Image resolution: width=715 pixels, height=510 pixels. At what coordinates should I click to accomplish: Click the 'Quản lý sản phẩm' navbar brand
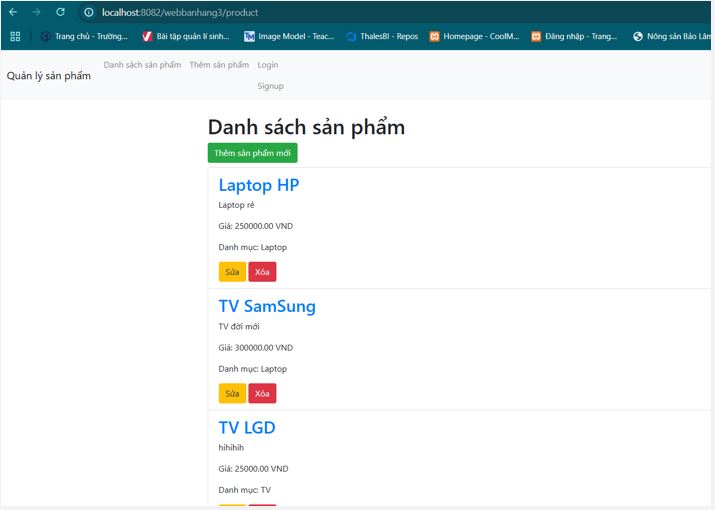(48, 76)
